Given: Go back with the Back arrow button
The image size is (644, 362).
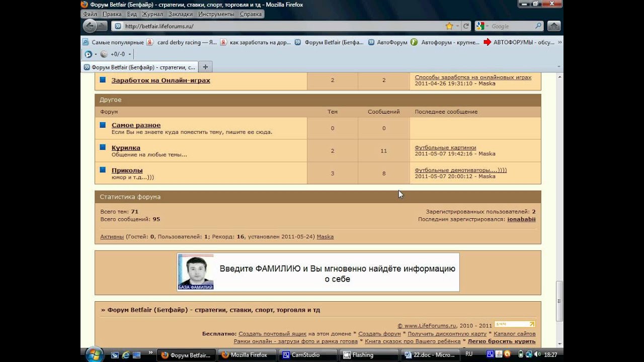Looking at the screenshot, I should [x=90, y=26].
